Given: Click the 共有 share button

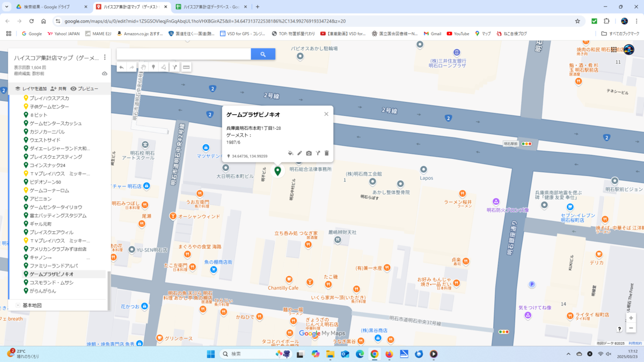Looking at the screenshot, I should pos(58,88).
